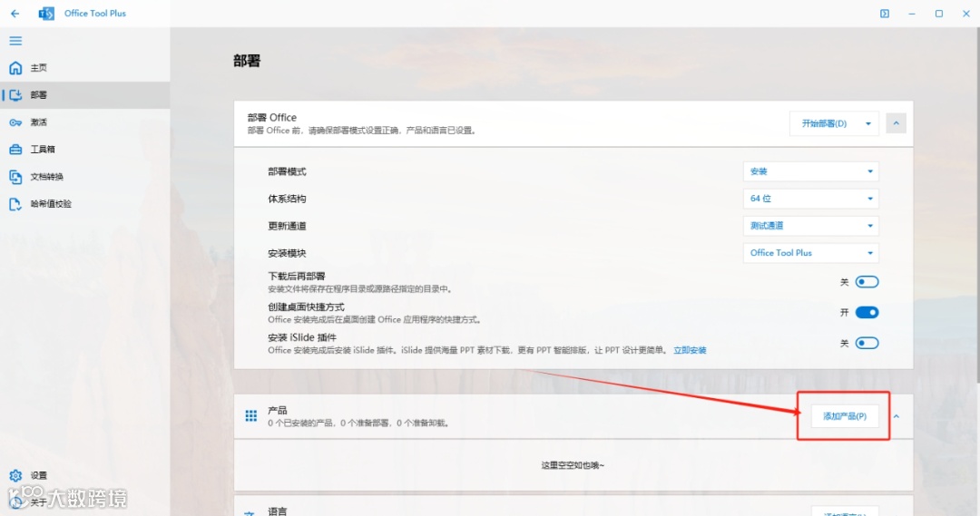This screenshot has height=516, width=980.
Task: Toggle the 下载后再部署 switch
Action: click(x=867, y=282)
